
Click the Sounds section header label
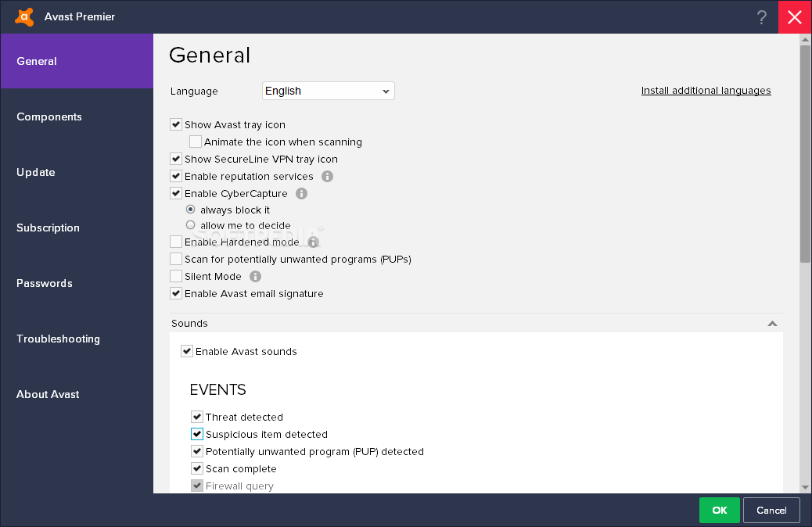click(x=189, y=324)
